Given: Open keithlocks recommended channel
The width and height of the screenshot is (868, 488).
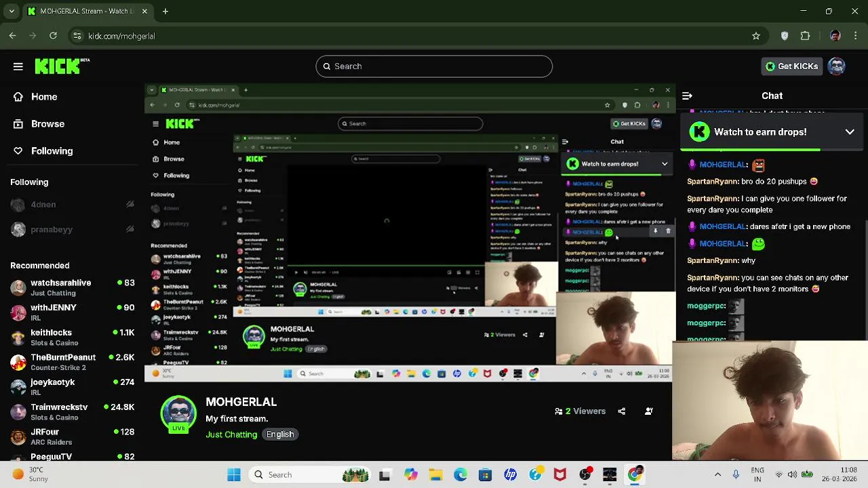Looking at the screenshot, I should pos(72,338).
